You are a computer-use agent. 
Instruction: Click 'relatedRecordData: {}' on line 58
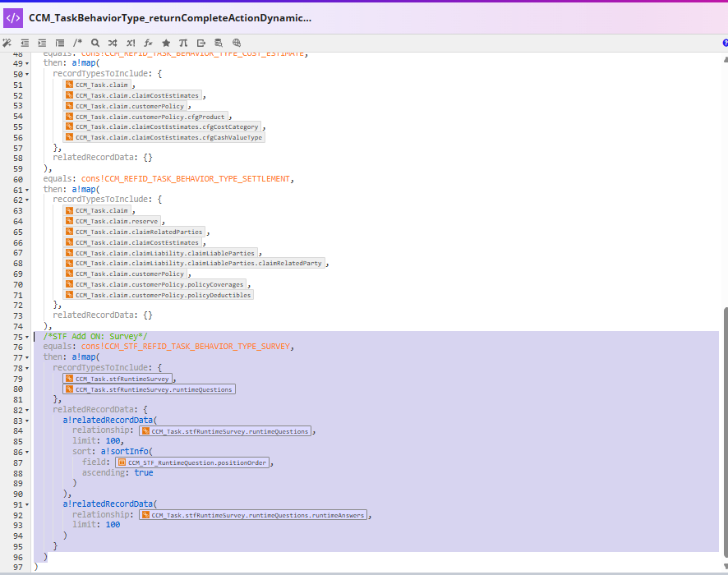point(103,158)
